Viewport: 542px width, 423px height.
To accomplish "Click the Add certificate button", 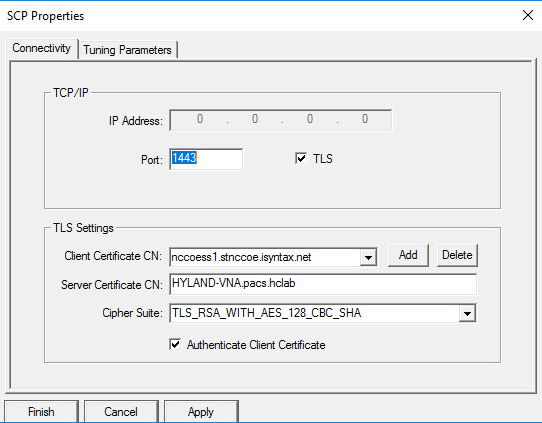I will click(408, 255).
